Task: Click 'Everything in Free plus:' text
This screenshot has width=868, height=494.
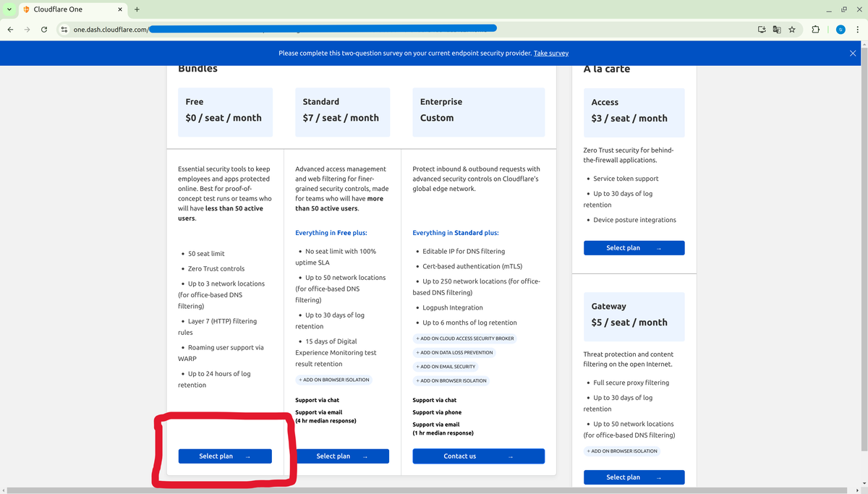Action: pyautogui.click(x=331, y=233)
